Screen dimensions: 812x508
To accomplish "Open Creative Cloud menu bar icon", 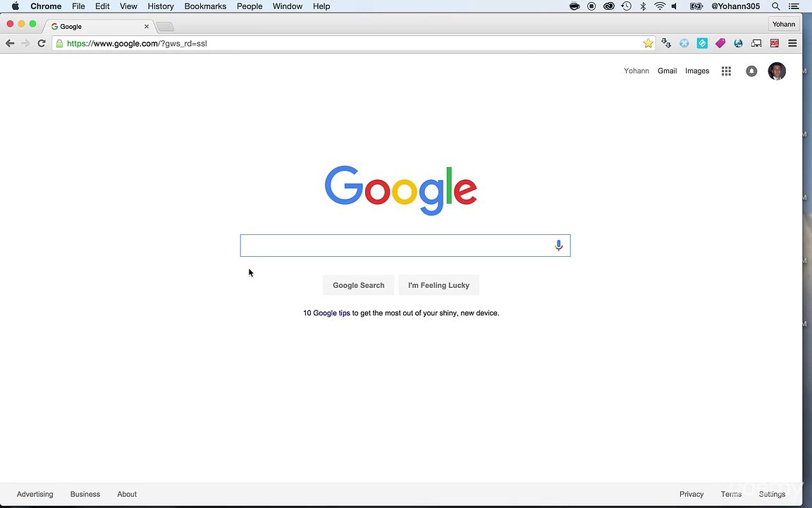I will [609, 6].
